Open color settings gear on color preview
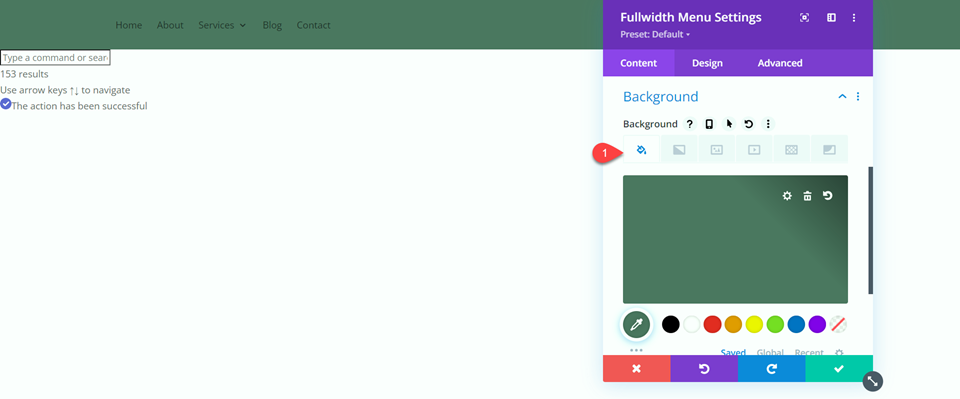The width and height of the screenshot is (960, 399). (x=787, y=196)
